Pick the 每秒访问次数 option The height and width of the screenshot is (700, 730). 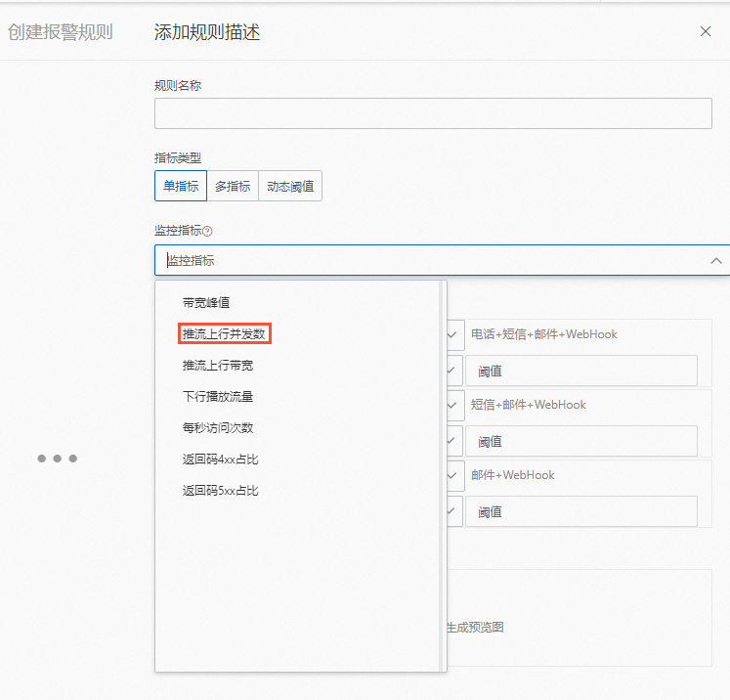tap(218, 428)
